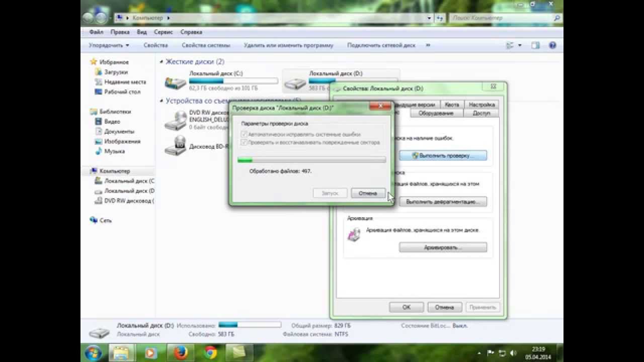Click the address bar path field
The width and height of the screenshot is (644, 362).
click(273, 18)
